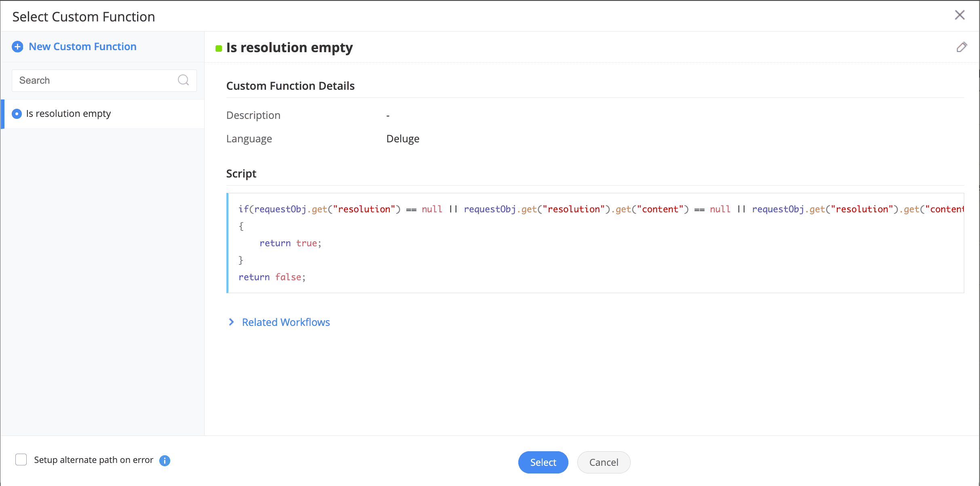Click the green status indicator square
980x486 pixels.
pyautogui.click(x=219, y=49)
